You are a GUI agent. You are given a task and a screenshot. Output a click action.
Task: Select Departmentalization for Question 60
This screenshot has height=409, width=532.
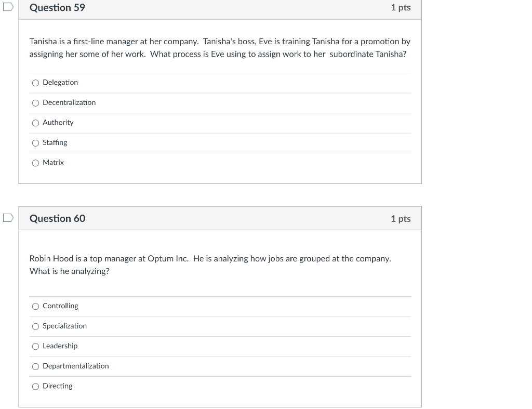click(35, 366)
